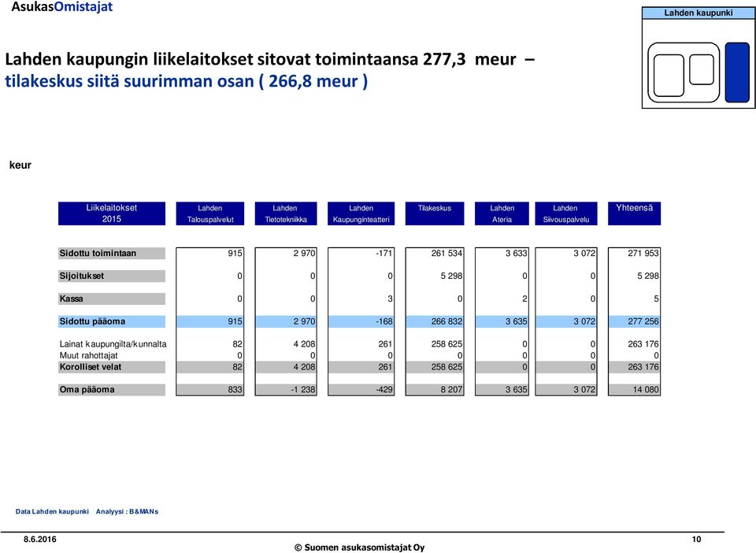The width and height of the screenshot is (756, 553).
Task: Click the Lahden Talouspalvelut column header
Action: click(210, 213)
